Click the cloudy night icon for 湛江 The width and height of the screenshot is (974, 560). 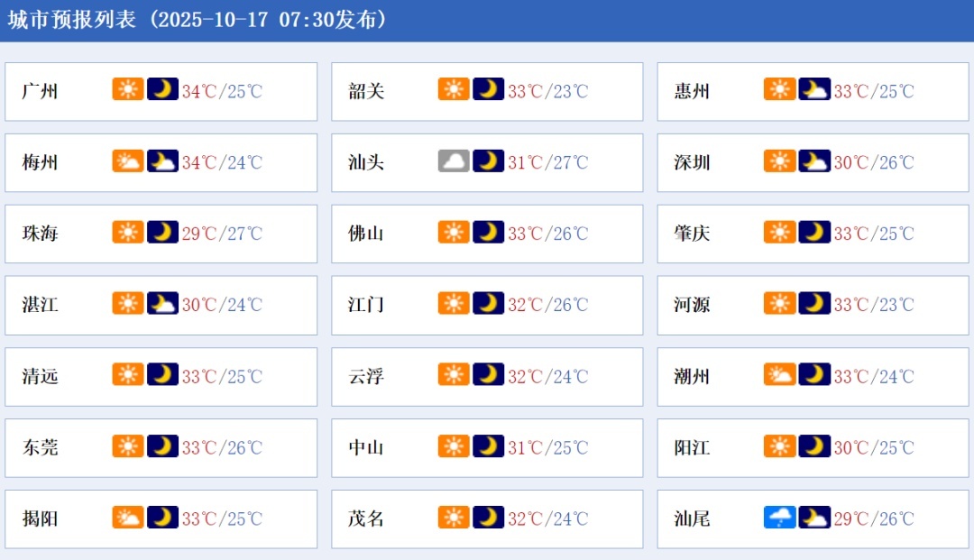pos(163,304)
